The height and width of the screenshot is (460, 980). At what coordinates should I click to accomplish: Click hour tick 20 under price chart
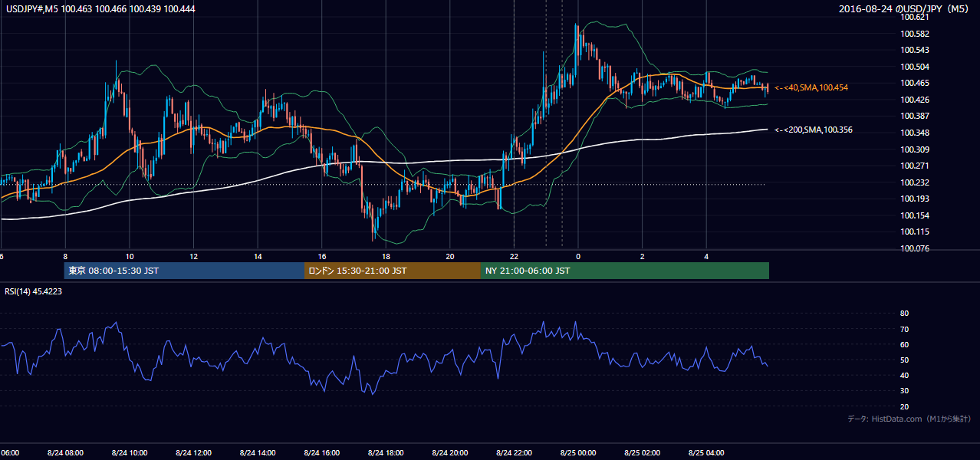pos(450,256)
